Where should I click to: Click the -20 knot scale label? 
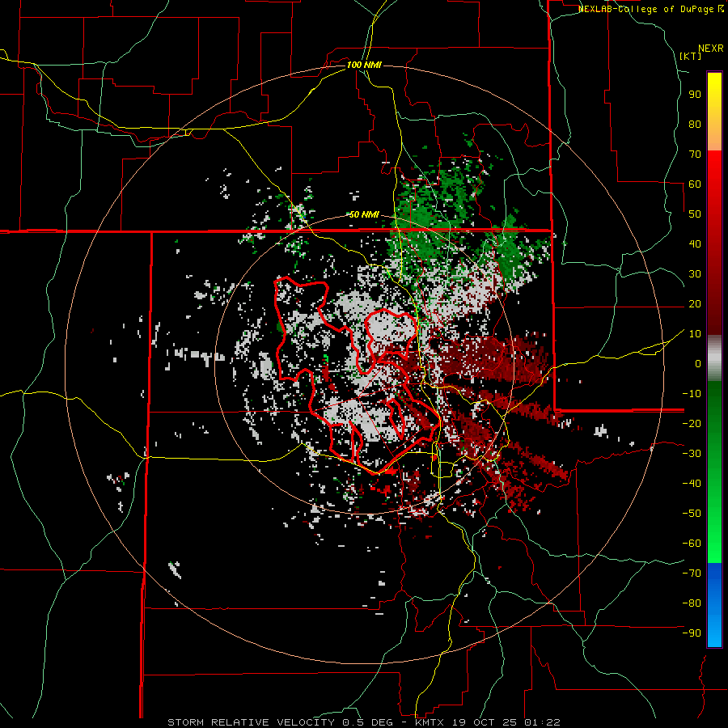coord(692,424)
